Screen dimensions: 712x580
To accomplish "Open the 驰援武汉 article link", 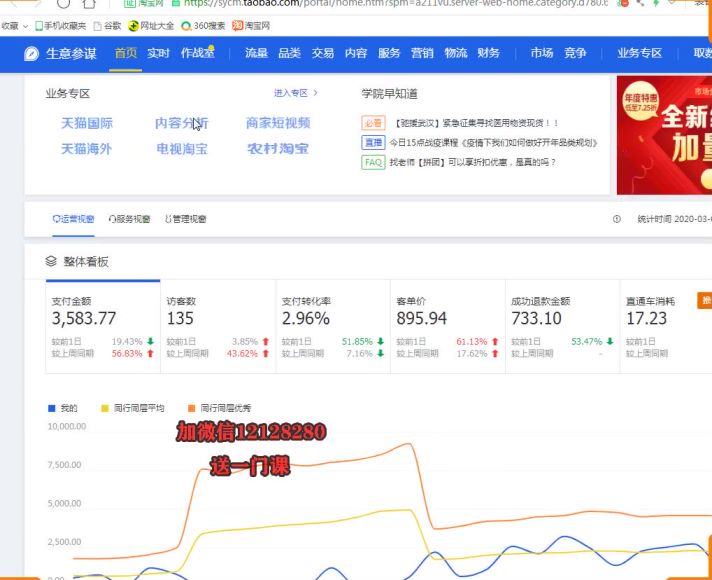I will pos(475,123).
